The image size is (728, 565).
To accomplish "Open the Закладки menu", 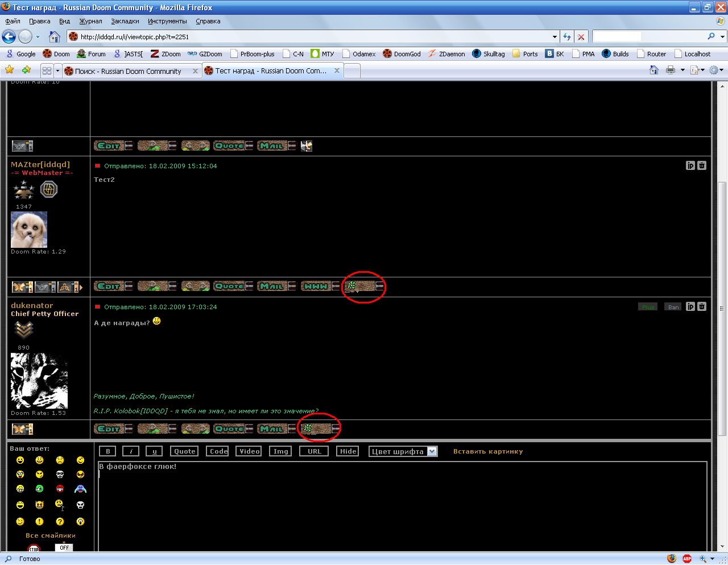I will (125, 21).
